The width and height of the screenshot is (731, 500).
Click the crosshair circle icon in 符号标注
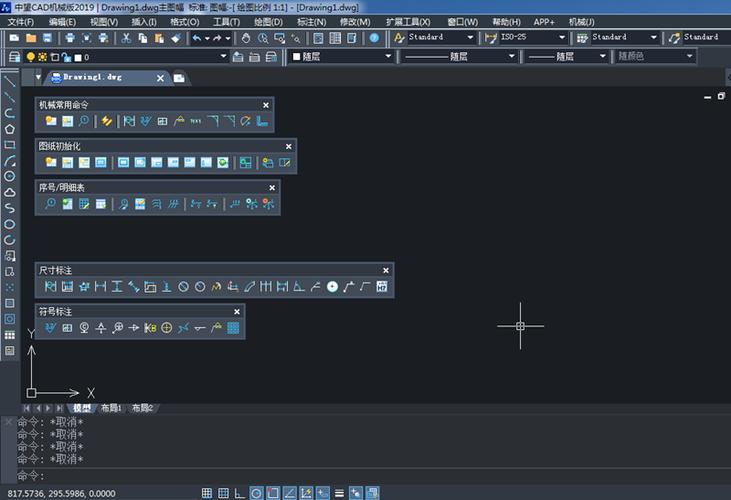[166, 328]
